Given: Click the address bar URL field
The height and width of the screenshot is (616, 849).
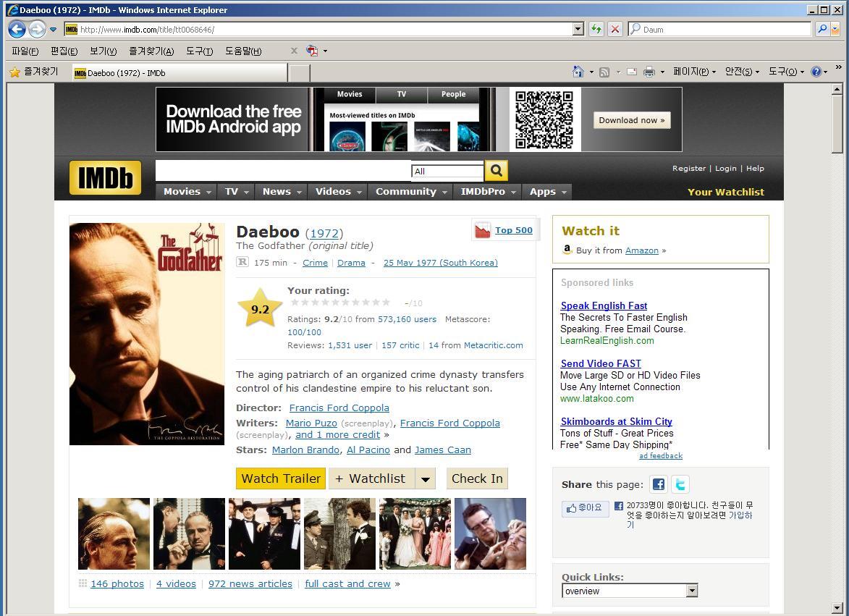Looking at the screenshot, I should (324, 29).
